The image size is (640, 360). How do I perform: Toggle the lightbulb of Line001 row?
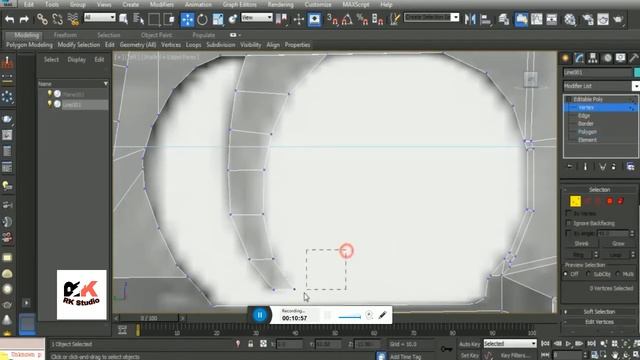point(50,104)
